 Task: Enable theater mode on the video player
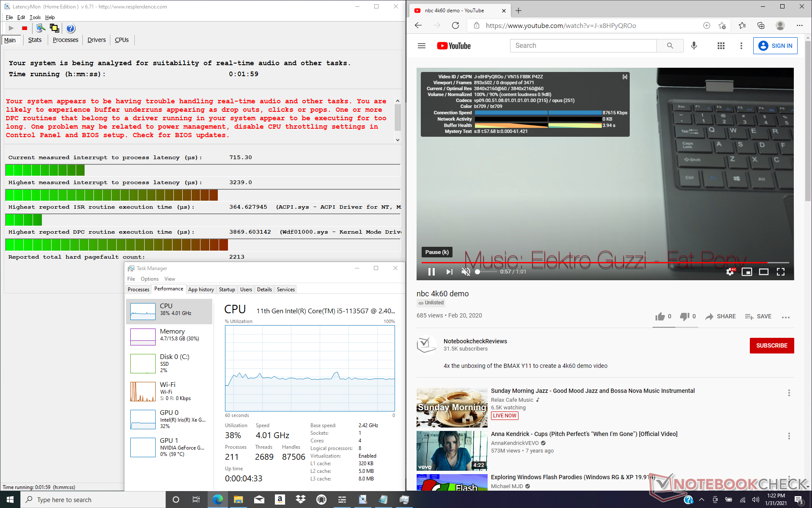[763, 272]
